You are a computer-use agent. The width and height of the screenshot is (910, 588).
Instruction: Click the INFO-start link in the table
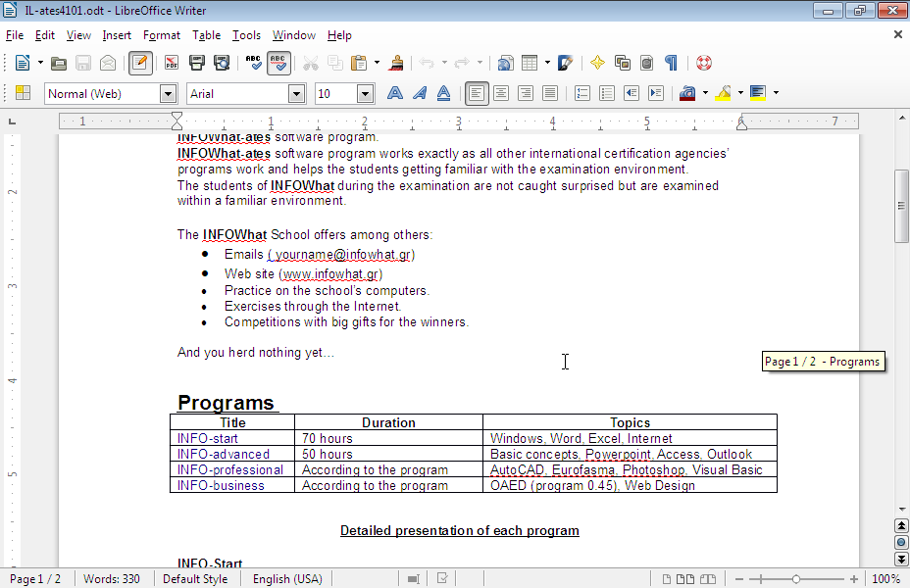[x=208, y=438]
